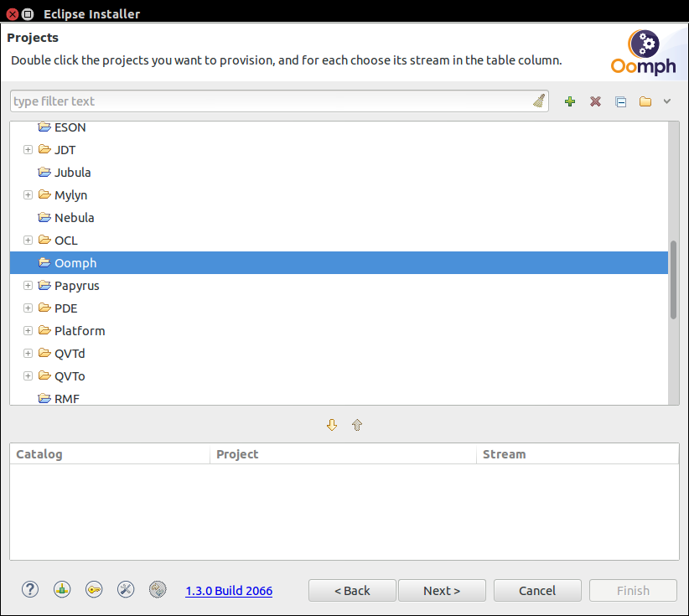Viewport: 689px width, 616px height.
Task: Open the help question mark icon
Action: click(30, 590)
